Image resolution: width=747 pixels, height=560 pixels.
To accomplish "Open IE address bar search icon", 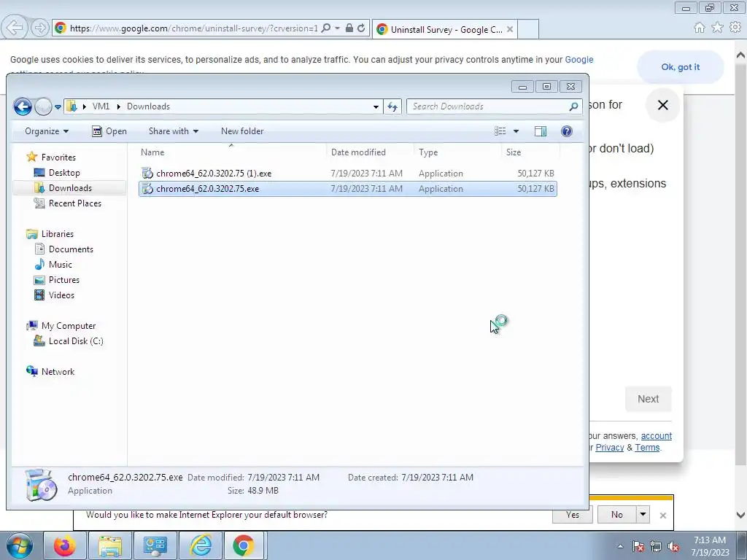I will [x=326, y=28].
